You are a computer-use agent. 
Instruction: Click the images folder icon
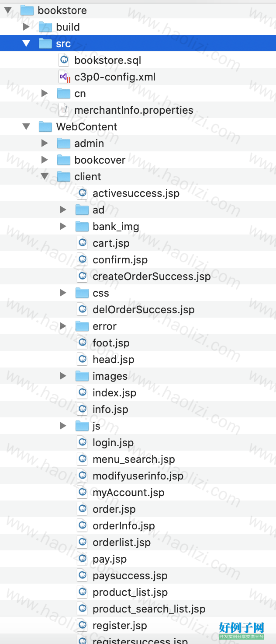coord(82,376)
